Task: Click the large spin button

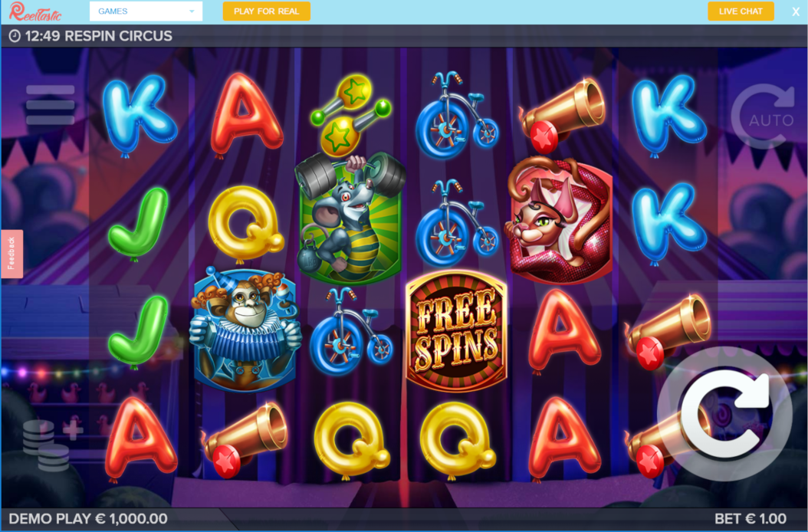Action: coord(724,413)
